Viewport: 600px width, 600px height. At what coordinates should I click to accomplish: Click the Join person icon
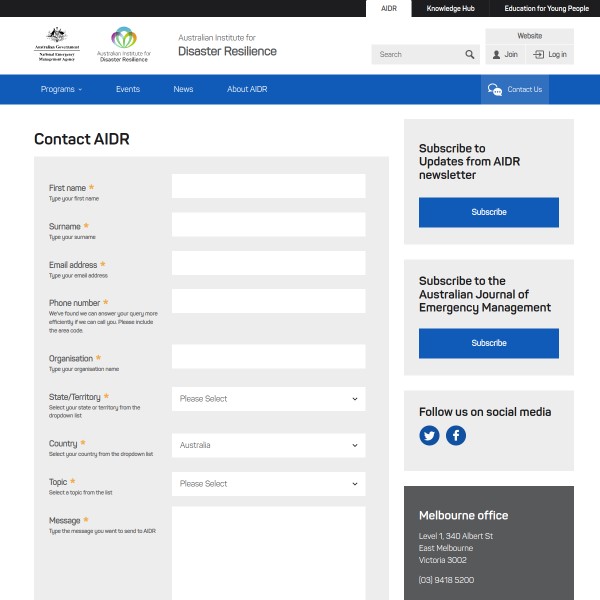(x=496, y=55)
